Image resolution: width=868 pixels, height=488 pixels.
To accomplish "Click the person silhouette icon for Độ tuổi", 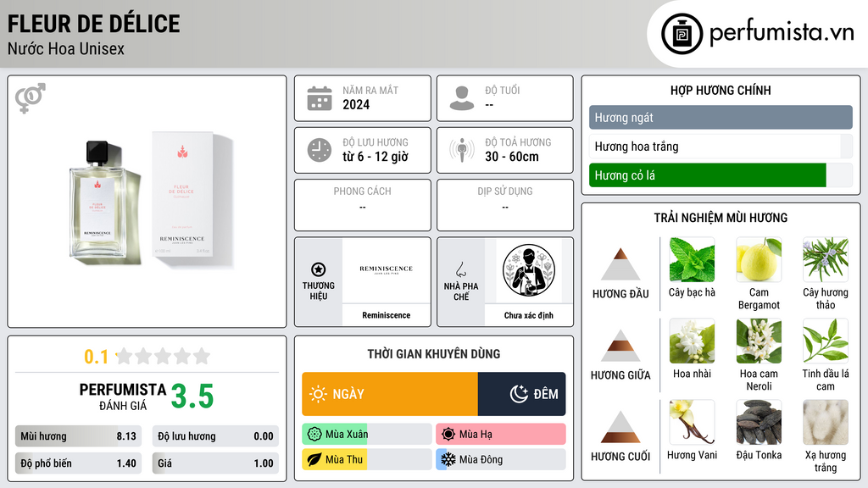I will [x=462, y=98].
